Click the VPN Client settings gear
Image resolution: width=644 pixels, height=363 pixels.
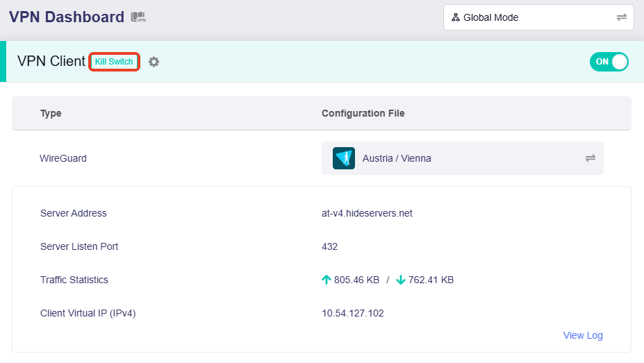tap(154, 62)
